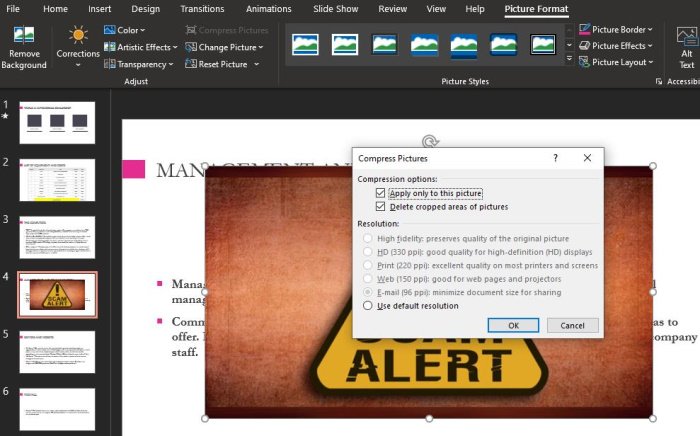700x436 pixels.
Task: Click the Change Picture icon
Action: 191,47
